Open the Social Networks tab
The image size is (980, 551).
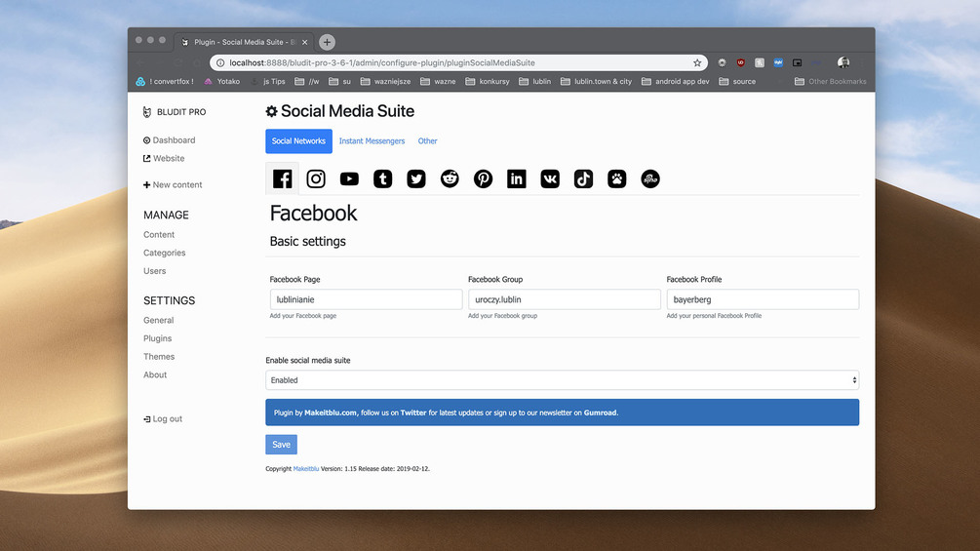coord(298,141)
